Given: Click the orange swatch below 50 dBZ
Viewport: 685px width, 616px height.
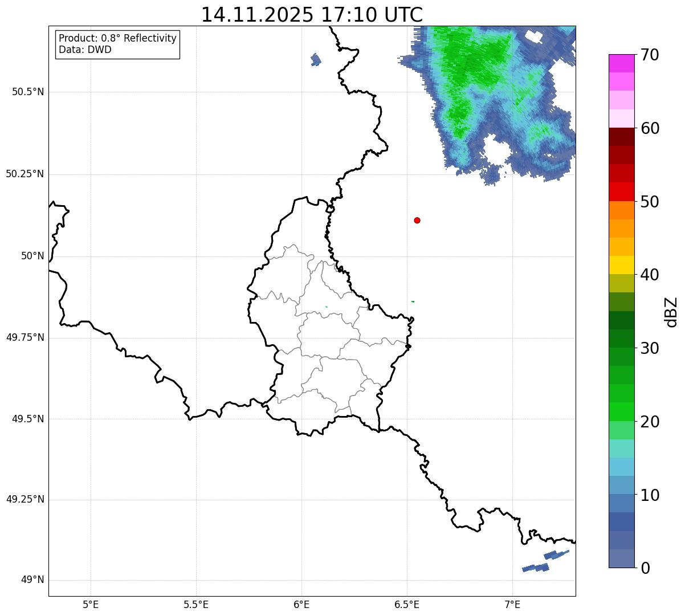Looking at the screenshot, I should pyautogui.click(x=622, y=210).
